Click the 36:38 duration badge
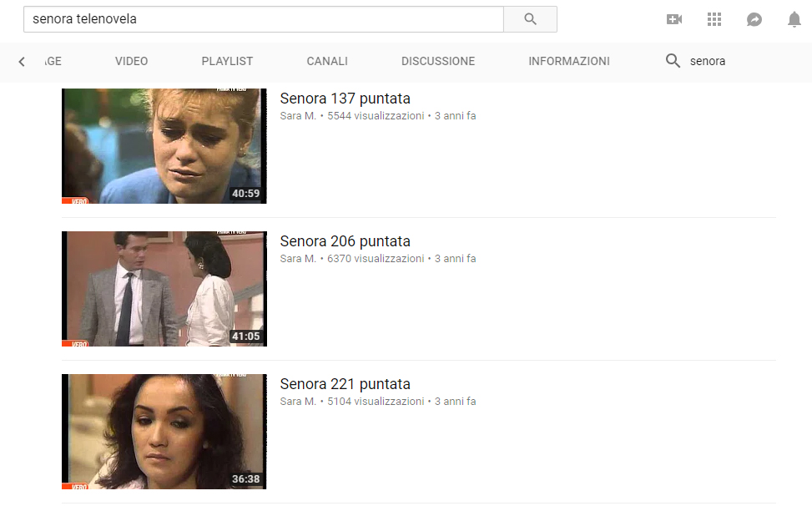This screenshot has width=812, height=506. (x=246, y=479)
